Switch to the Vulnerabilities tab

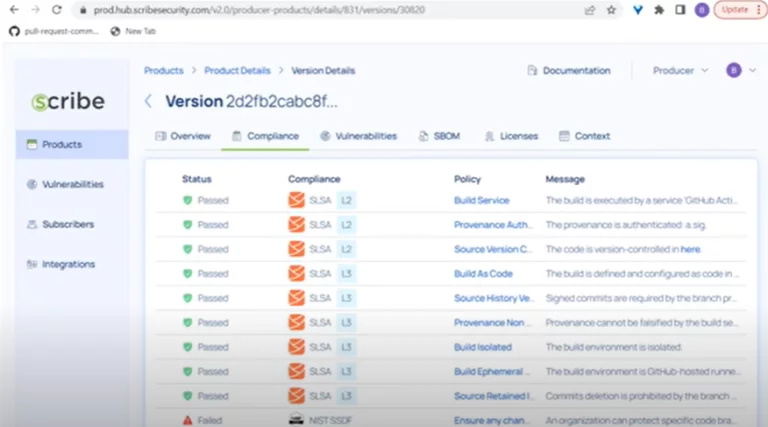[359, 136]
